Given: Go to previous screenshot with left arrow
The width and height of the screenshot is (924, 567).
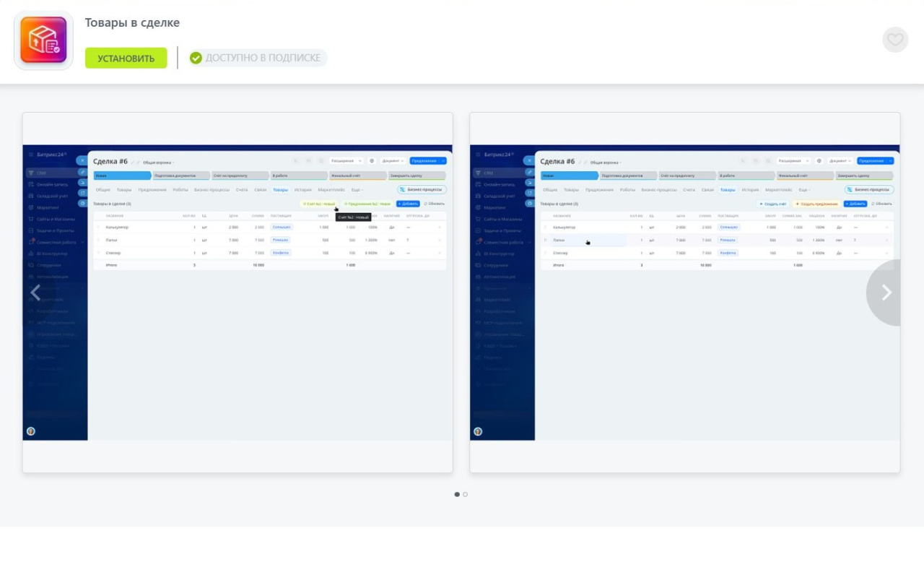Looking at the screenshot, I should tap(35, 293).
